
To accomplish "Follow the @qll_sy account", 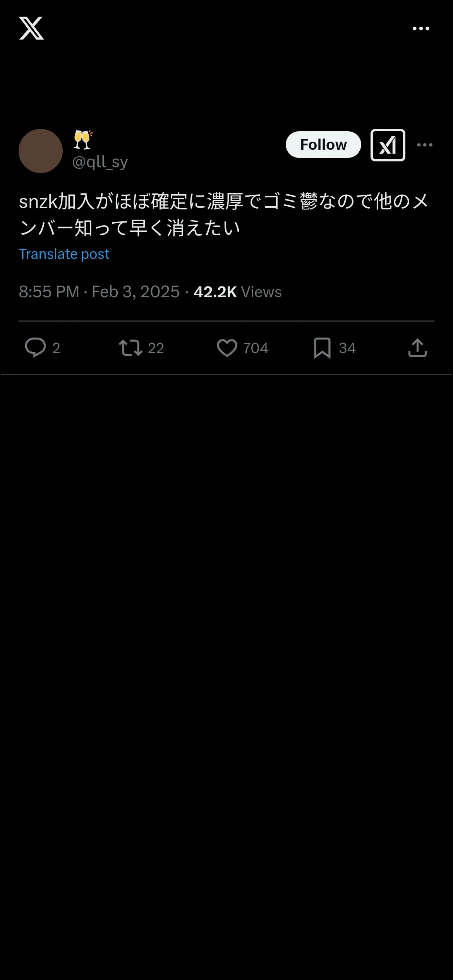I will (x=323, y=145).
